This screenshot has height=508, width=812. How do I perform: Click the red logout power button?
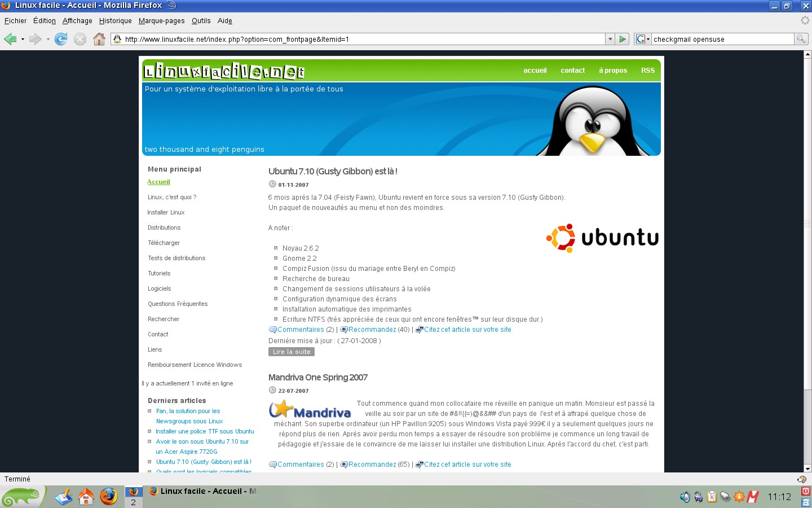tap(806, 491)
